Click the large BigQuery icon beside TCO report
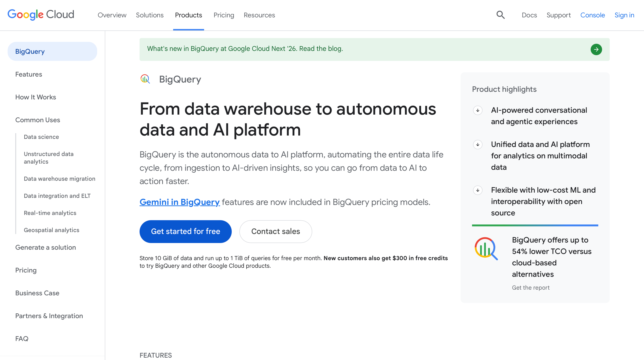Image resolution: width=644 pixels, height=360 pixels. tap(486, 248)
